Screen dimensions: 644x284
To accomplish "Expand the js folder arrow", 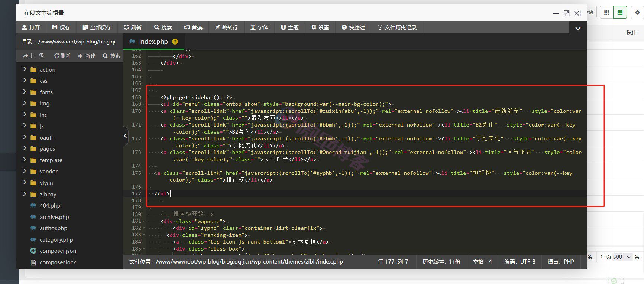I will point(25,125).
